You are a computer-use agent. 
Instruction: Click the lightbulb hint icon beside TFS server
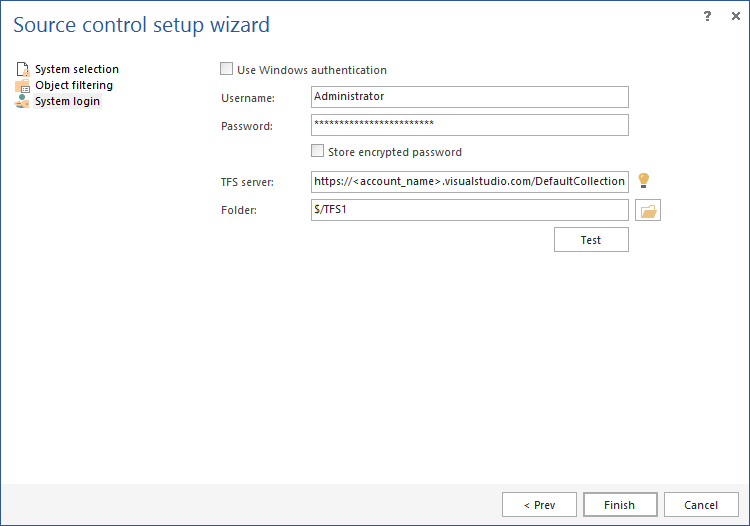[644, 181]
